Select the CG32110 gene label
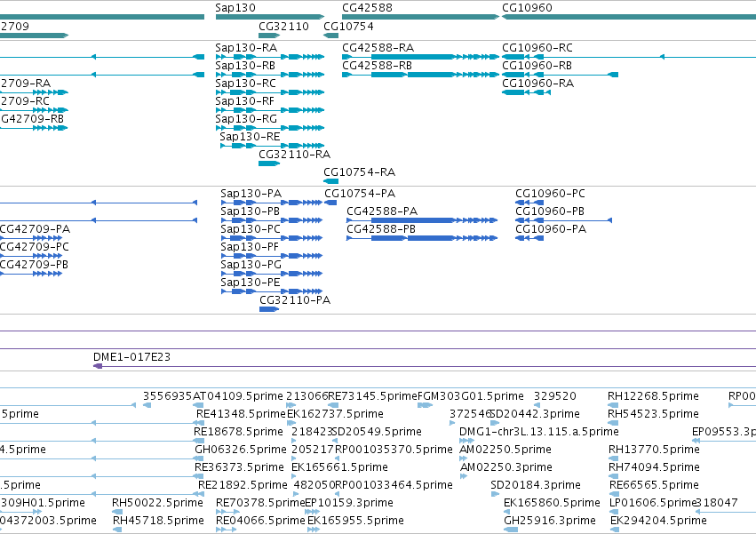Image resolution: width=756 pixels, height=534 pixels. coord(283,27)
